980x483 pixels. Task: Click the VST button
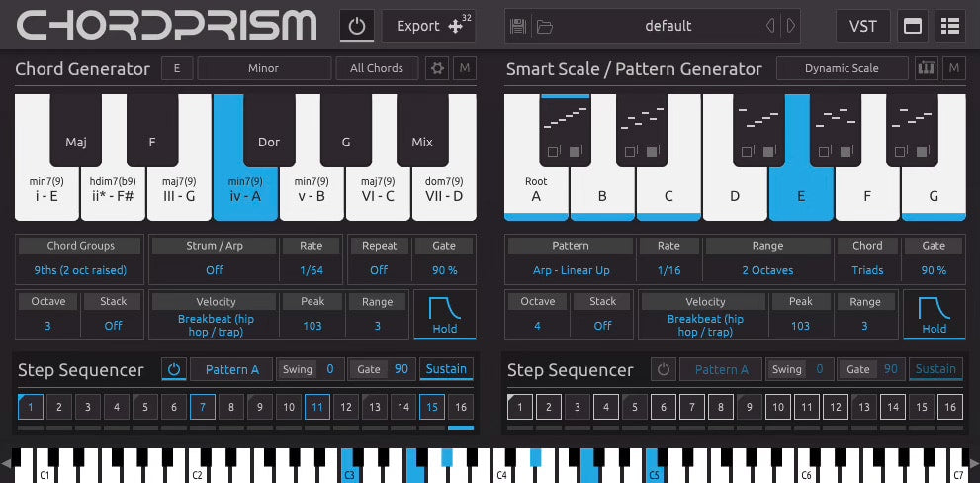tap(863, 26)
